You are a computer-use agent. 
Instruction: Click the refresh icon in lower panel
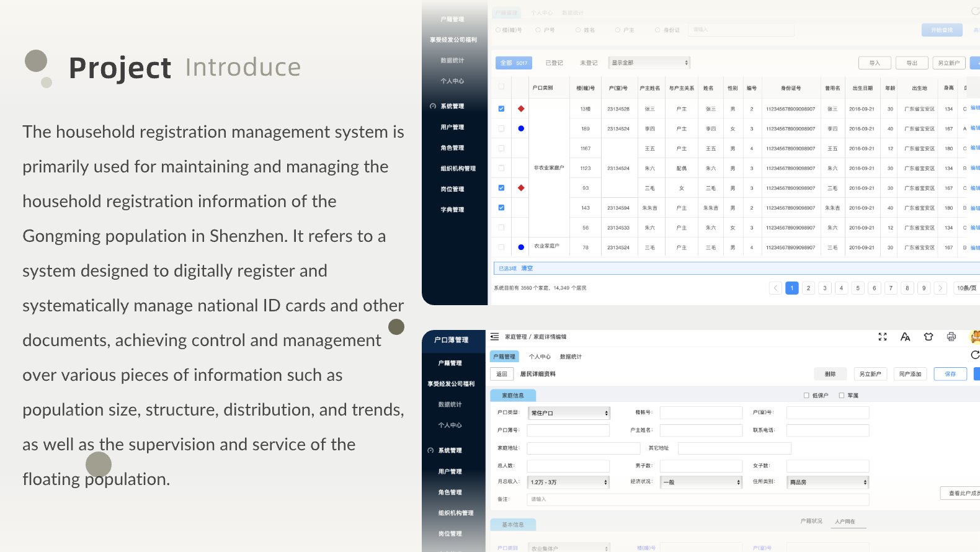click(975, 355)
